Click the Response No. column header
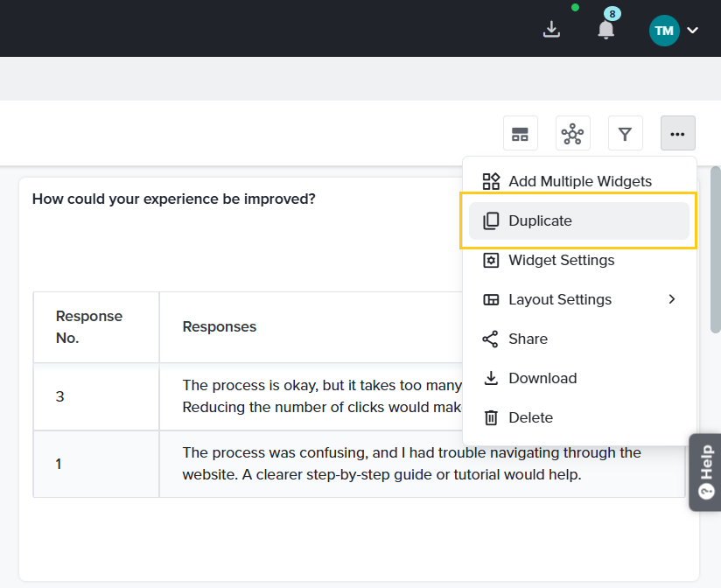Screen dimensions: 721x588 point(96,327)
